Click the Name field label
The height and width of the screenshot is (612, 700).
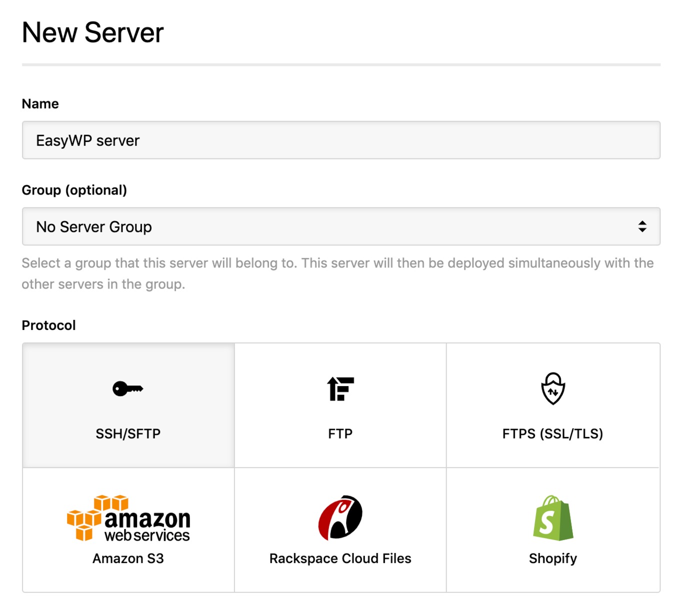pyautogui.click(x=40, y=103)
